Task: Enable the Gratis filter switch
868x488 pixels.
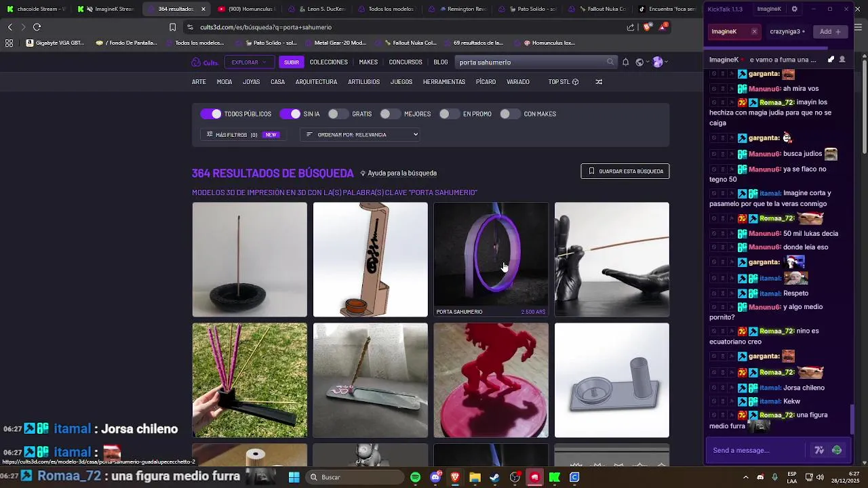Action: [338, 114]
